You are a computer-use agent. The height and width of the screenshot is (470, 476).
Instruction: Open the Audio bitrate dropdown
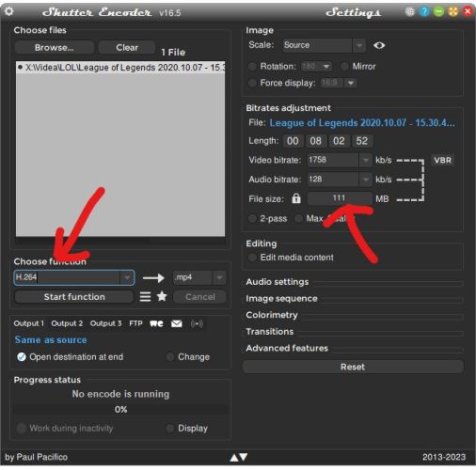pos(365,180)
